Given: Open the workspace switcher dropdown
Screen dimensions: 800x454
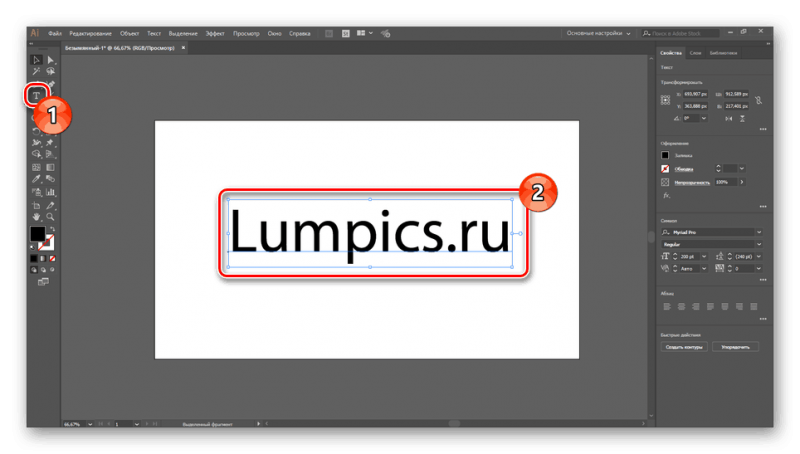Looking at the screenshot, I should click(598, 33).
